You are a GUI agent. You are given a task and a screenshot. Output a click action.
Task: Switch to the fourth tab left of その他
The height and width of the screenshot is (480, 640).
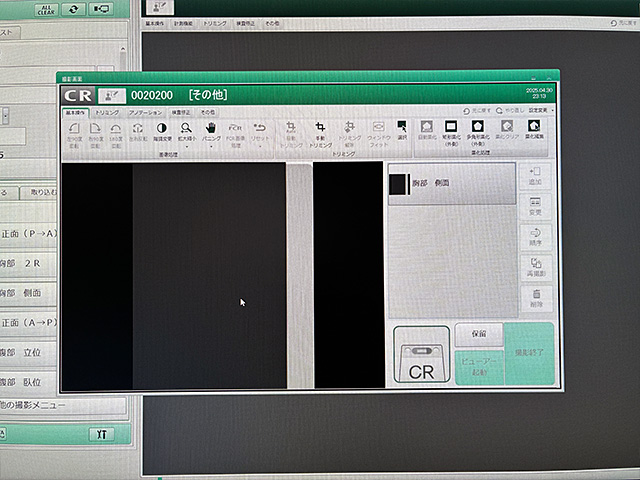pos(181,112)
